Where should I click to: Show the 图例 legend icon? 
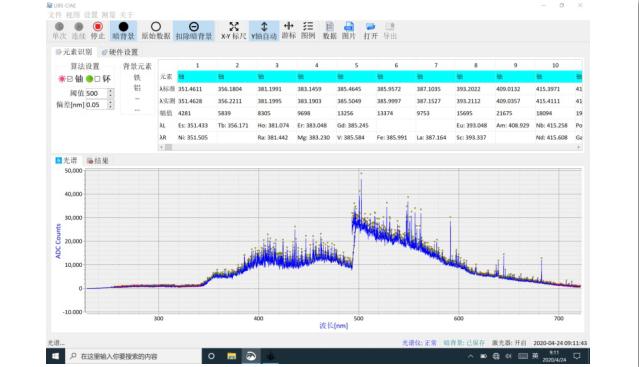pyautogui.click(x=308, y=26)
